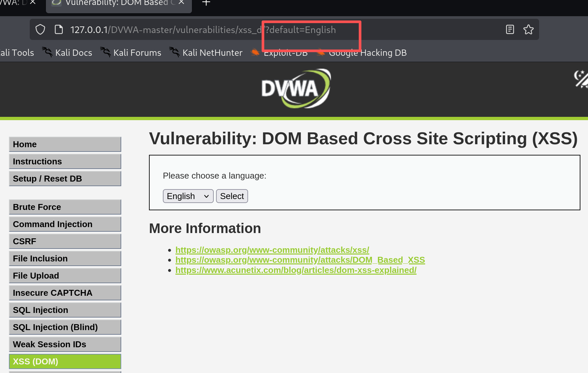Open owasp.org attacks/xss link
588x373 pixels.
[272, 250]
